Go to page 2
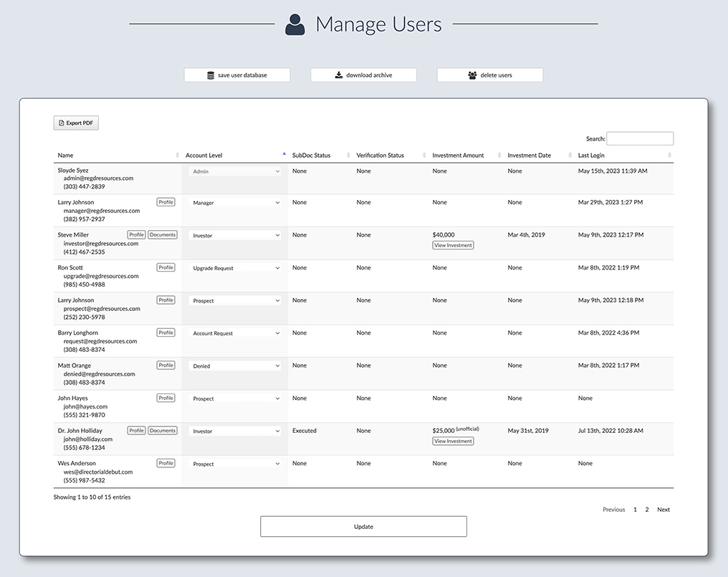The width and height of the screenshot is (728, 577). click(x=647, y=510)
